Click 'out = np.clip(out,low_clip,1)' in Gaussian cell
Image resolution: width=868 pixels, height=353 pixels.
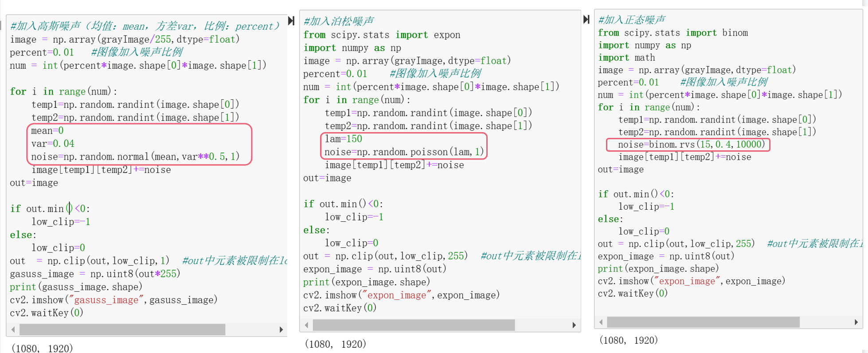[90, 261]
